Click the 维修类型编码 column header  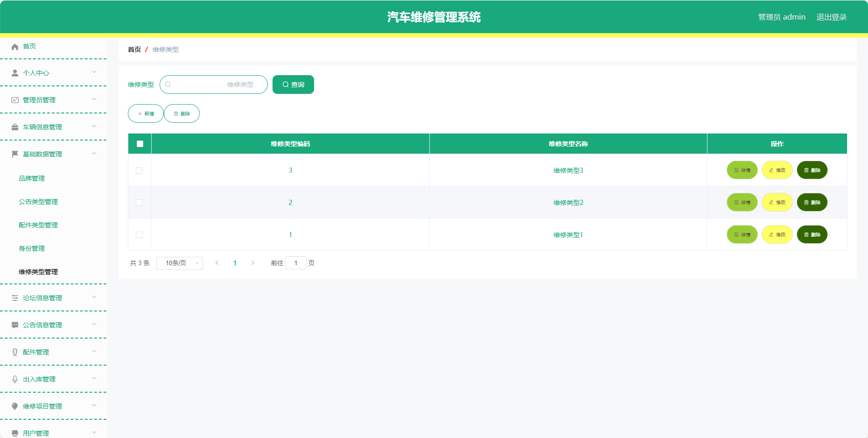290,144
